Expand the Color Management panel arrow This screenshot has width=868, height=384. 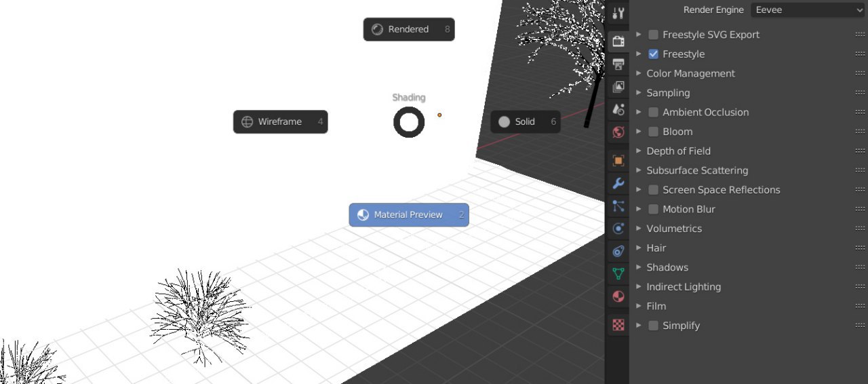click(639, 73)
